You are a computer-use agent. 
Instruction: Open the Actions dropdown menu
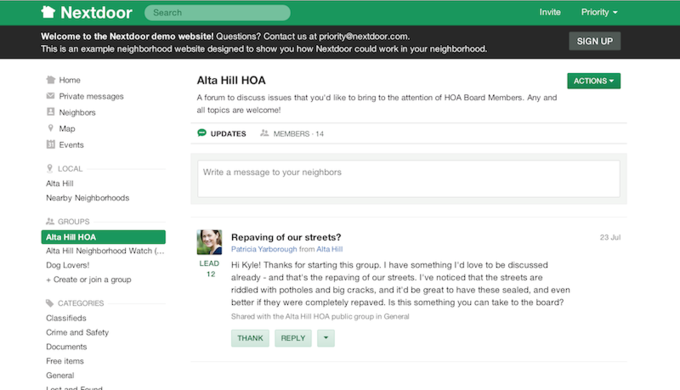[594, 81]
